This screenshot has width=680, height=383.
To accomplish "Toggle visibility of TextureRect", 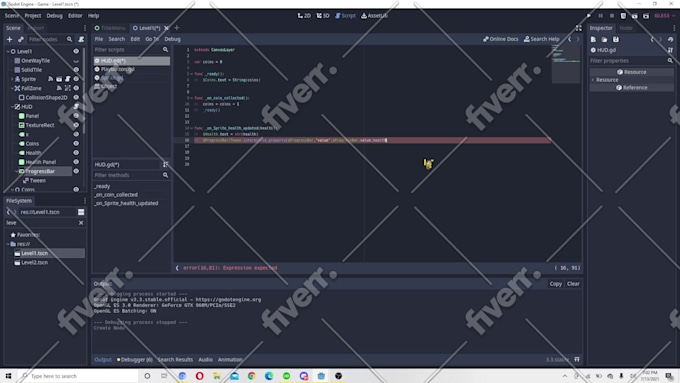I will pos(76,125).
